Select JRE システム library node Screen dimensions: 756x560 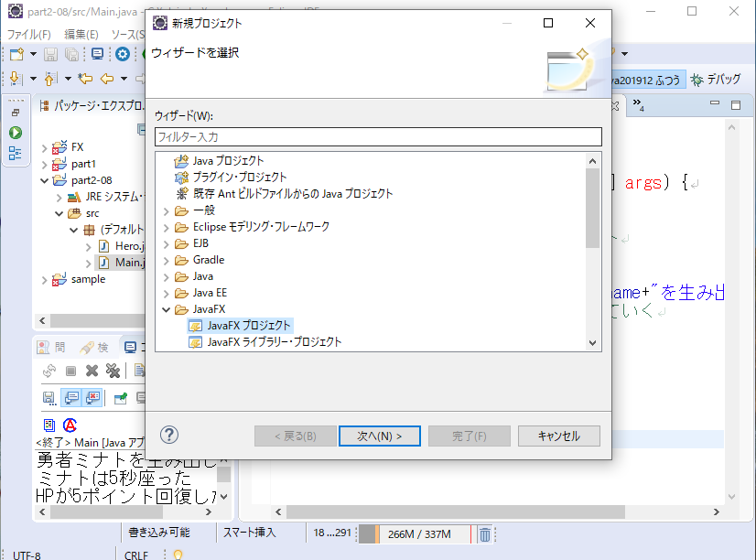click(105, 197)
